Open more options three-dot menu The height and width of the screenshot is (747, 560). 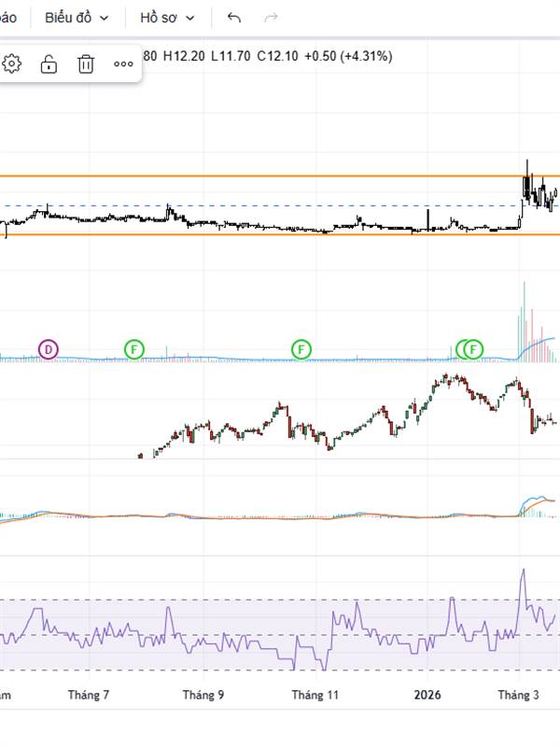point(123,63)
